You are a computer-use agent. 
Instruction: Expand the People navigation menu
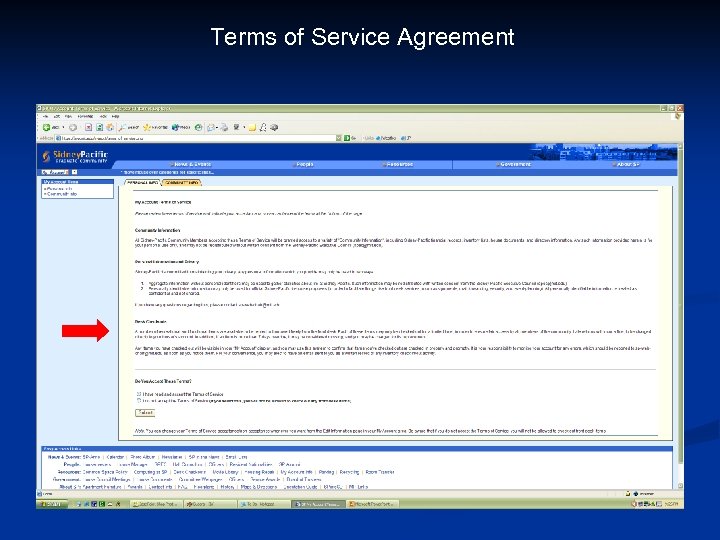click(x=304, y=164)
